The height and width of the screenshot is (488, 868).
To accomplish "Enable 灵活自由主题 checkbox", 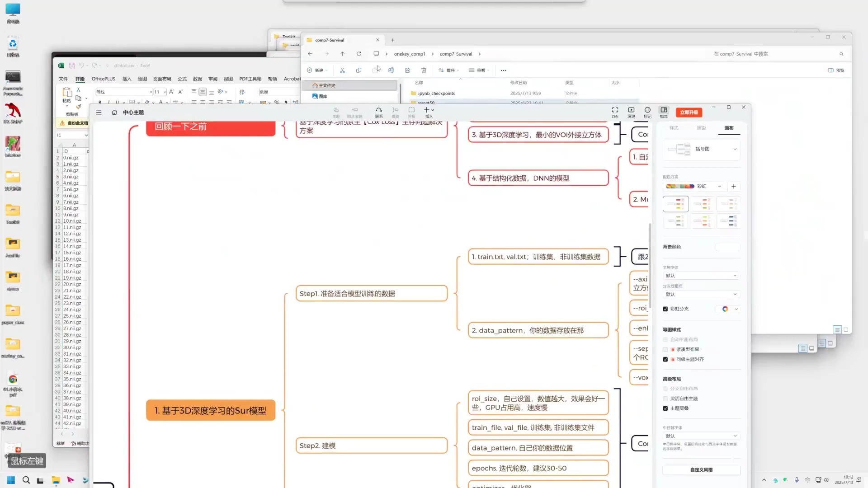I will click(665, 399).
